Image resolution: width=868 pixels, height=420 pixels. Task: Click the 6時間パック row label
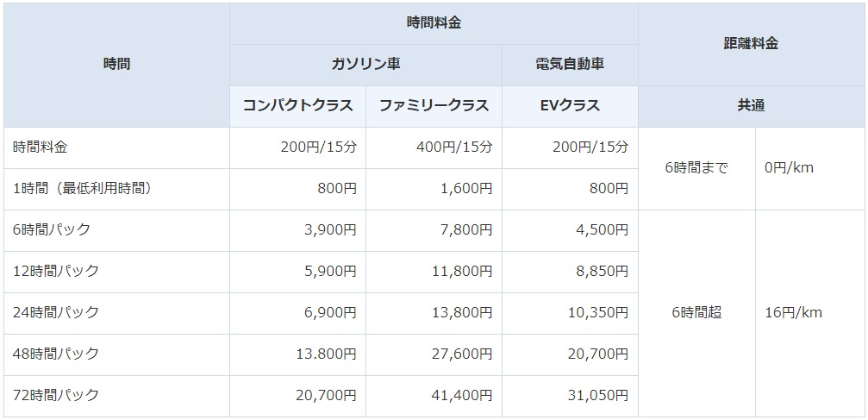pyautogui.click(x=117, y=230)
